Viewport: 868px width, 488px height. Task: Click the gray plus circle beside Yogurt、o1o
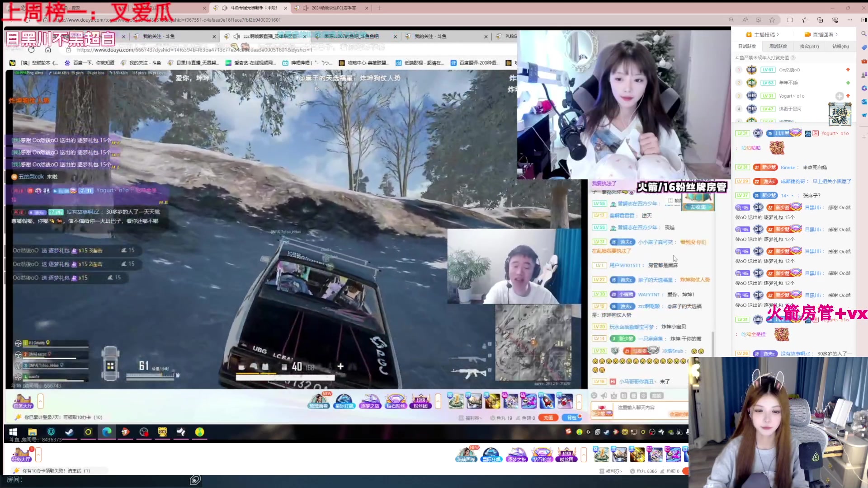coord(840,96)
